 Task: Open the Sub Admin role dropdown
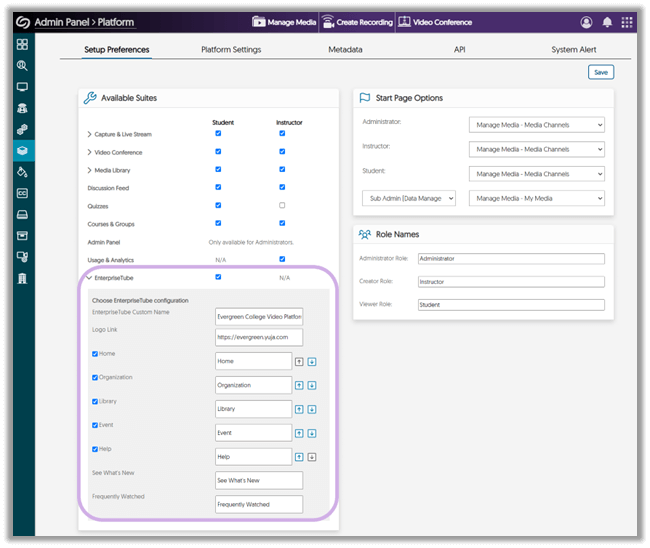pos(408,199)
